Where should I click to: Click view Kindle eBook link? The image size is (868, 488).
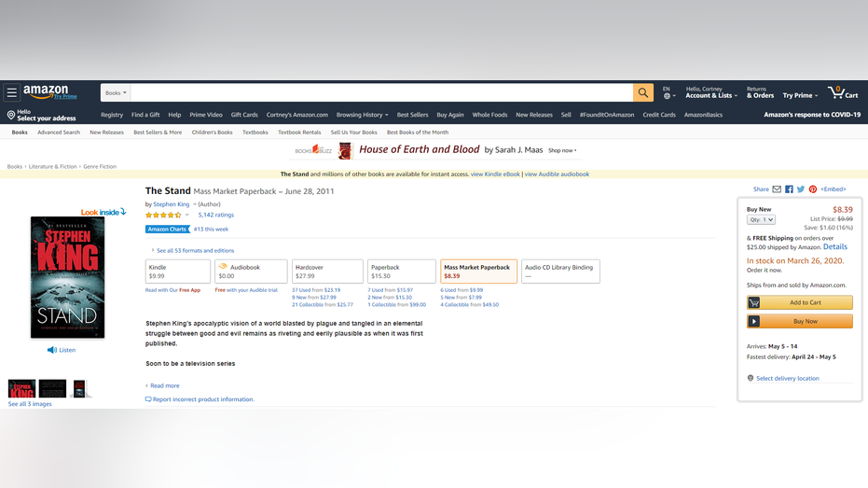495,174
